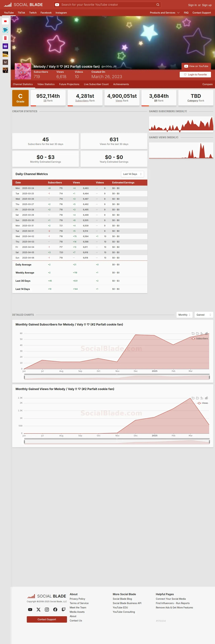The width and height of the screenshot is (215, 644).
Task: Toggle the Subscribers legend series in chart
Action: 199,339
